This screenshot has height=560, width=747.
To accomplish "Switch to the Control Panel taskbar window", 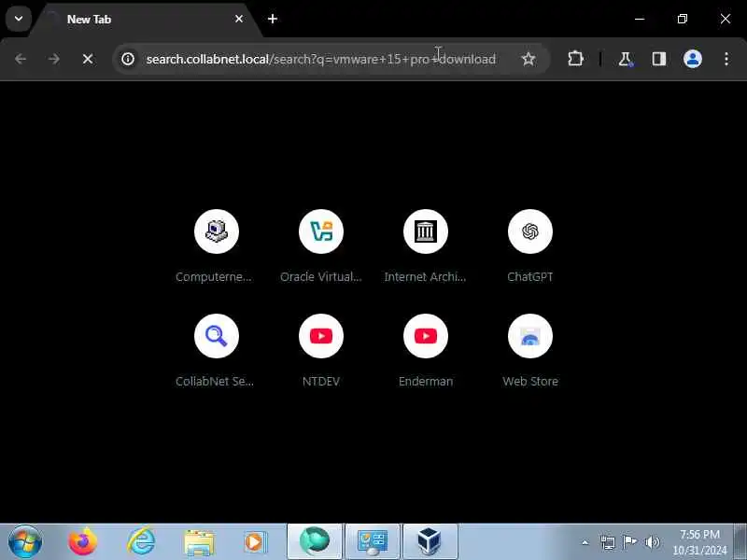I will pos(373,542).
